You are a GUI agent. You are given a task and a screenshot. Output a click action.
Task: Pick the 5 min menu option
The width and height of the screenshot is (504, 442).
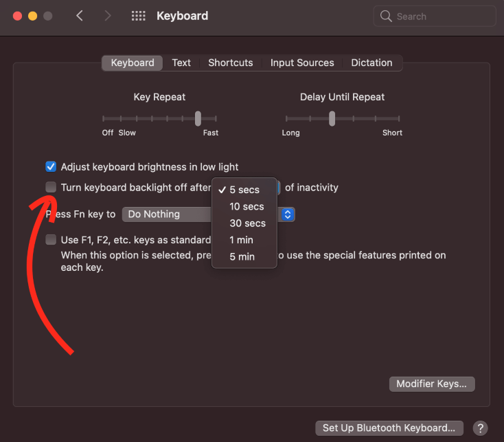(x=242, y=256)
